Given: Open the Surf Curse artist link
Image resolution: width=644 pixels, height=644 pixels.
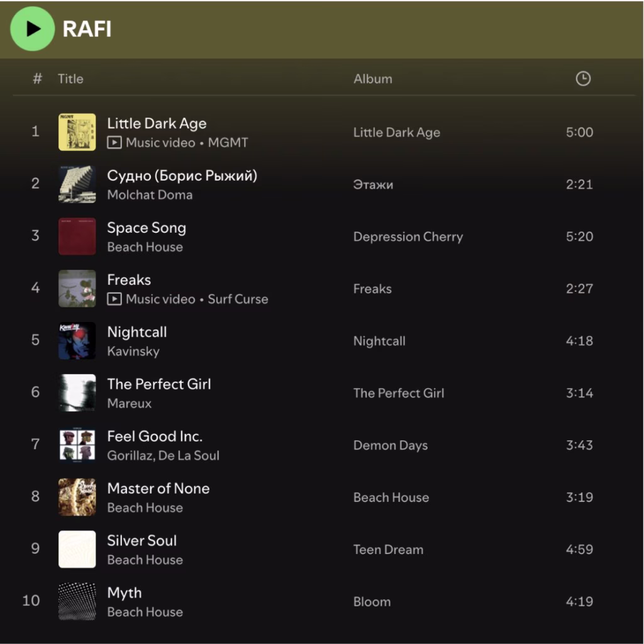Looking at the screenshot, I should (238, 299).
